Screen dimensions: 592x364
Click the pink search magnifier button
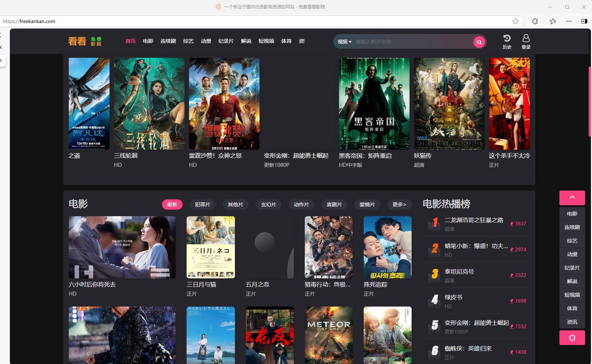[x=479, y=42]
